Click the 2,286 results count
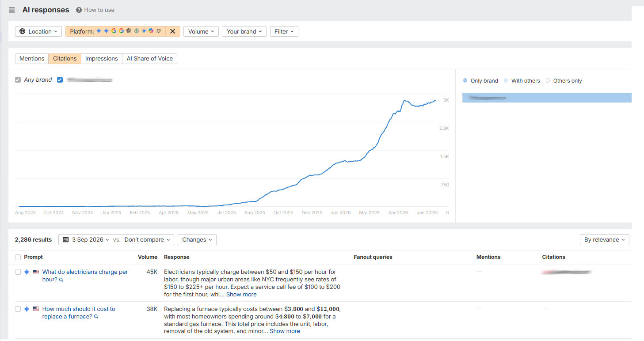 pyautogui.click(x=33, y=239)
